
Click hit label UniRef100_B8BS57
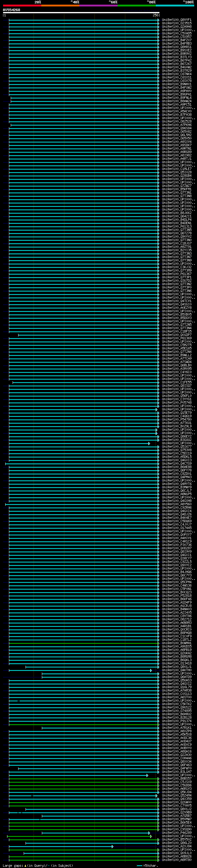click(x=176, y=778)
